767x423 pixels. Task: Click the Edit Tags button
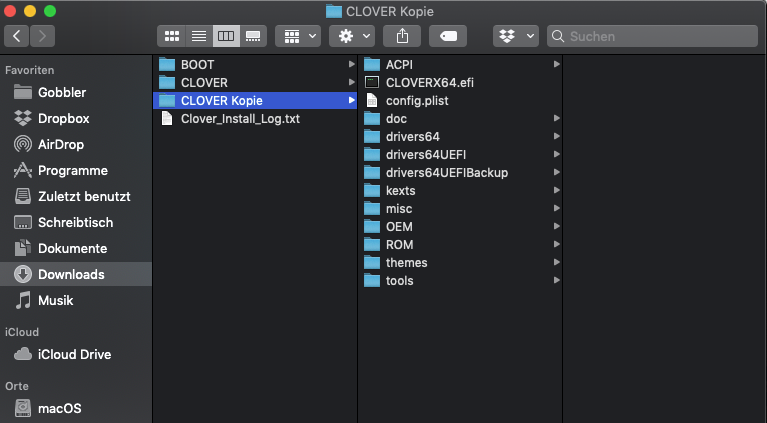448,36
